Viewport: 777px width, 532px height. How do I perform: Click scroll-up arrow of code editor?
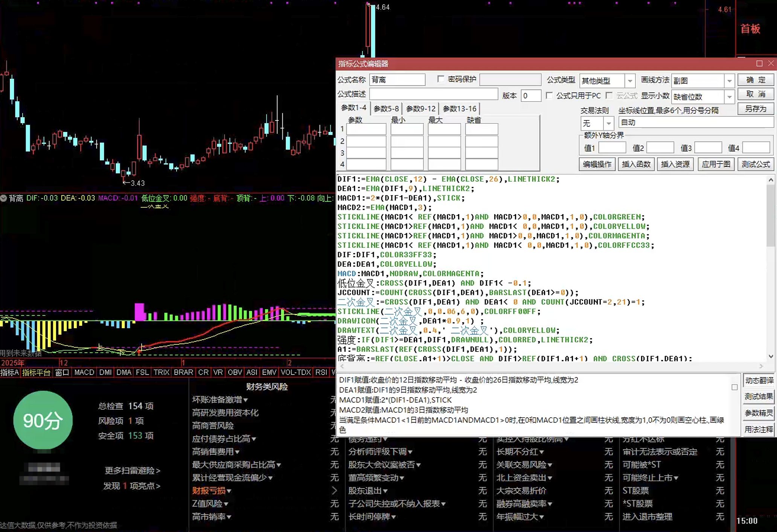771,180
